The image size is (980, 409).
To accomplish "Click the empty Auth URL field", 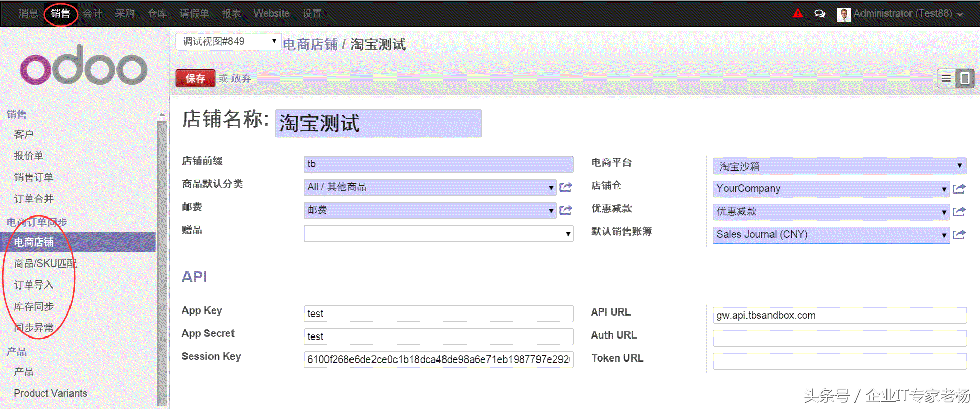I will (x=839, y=338).
